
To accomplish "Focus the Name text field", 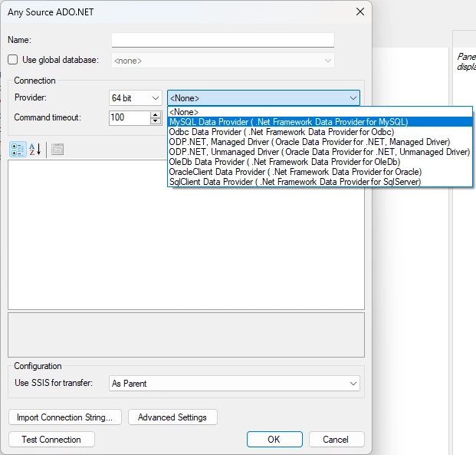I will click(223, 40).
